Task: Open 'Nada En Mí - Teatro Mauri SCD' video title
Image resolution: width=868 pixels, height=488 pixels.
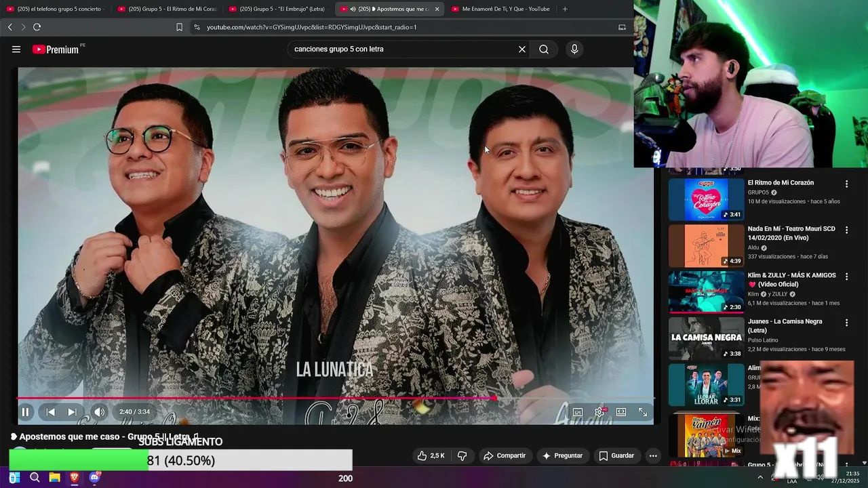Action: (791, 233)
